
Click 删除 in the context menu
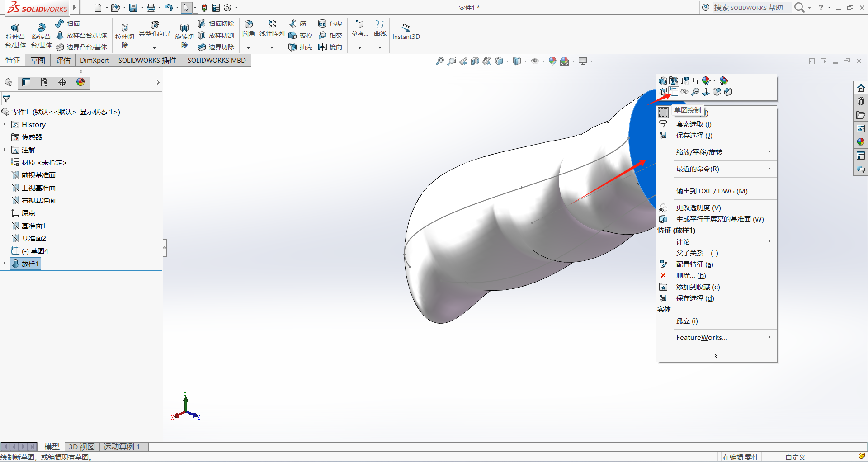(691, 276)
